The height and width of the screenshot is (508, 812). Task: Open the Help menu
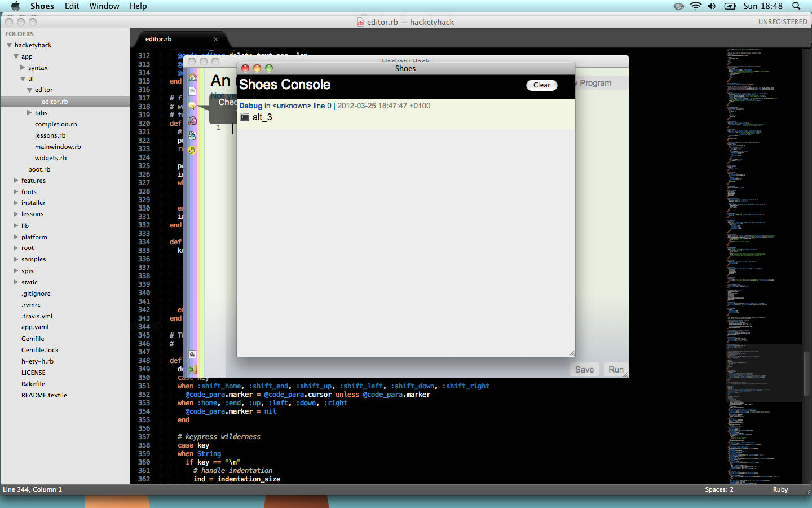[138, 6]
